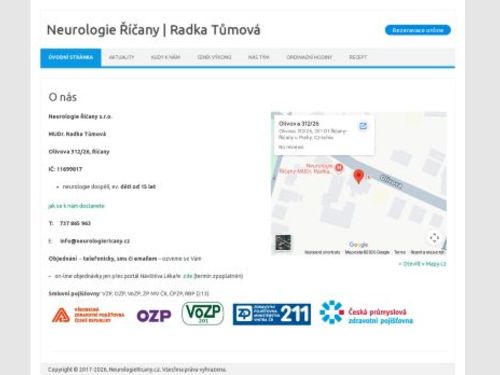Click the Rezervace online button
Screen dimensions: 500x375
(418, 30)
